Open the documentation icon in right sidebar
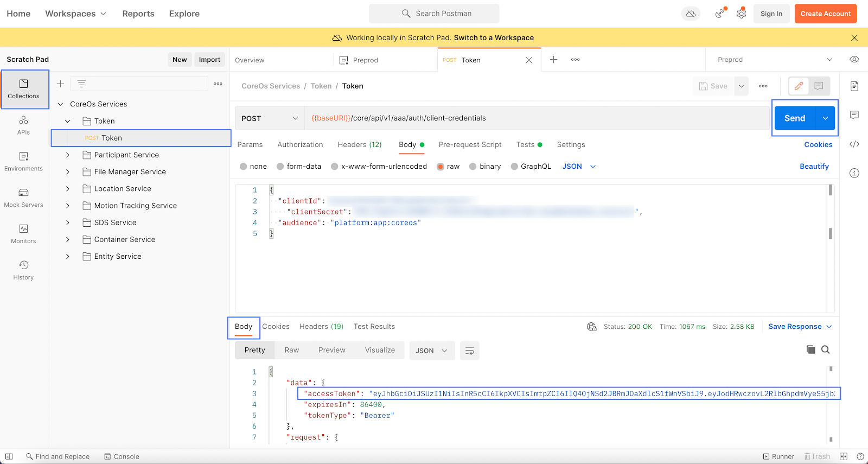Screen dimensions: 868x464 [854, 86]
